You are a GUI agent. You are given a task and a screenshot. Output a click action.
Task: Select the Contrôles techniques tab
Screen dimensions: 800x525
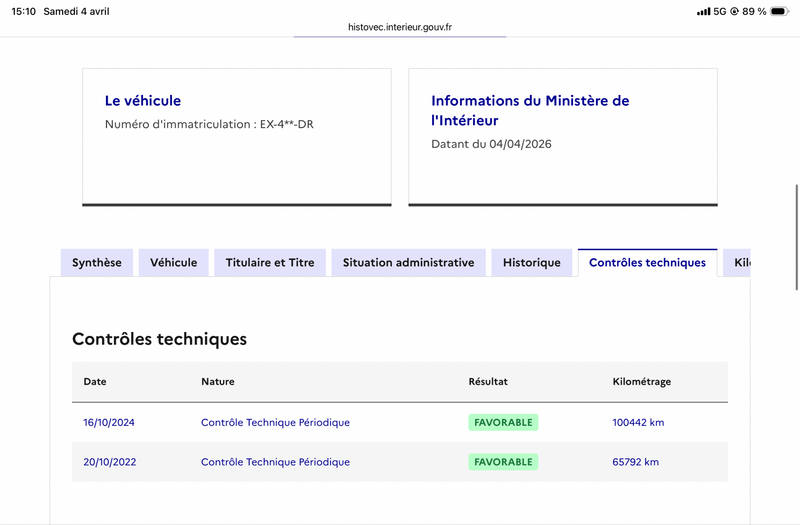point(647,263)
